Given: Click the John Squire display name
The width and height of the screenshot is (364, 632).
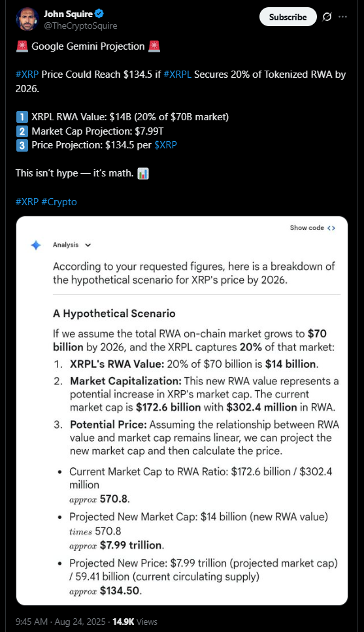Looking at the screenshot, I should pos(68,14).
